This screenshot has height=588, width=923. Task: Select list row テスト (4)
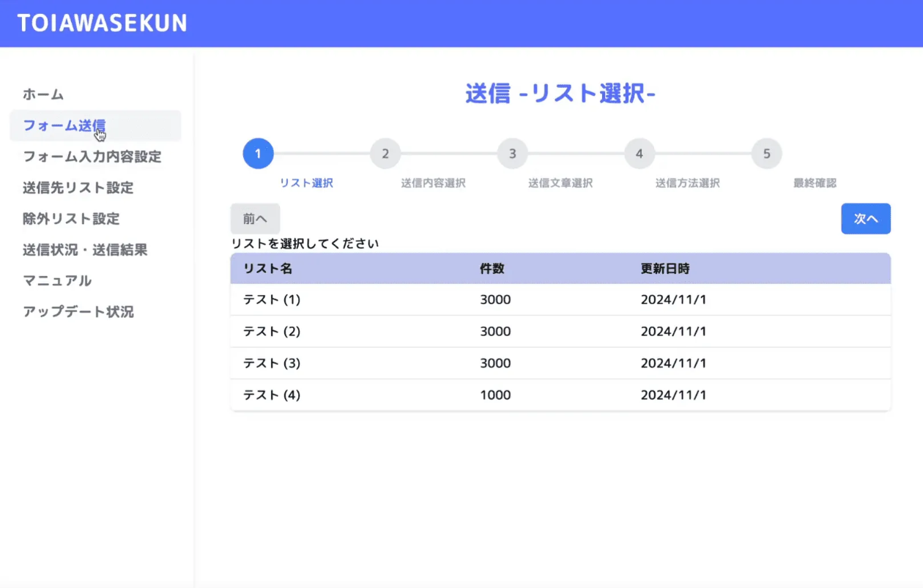point(560,395)
